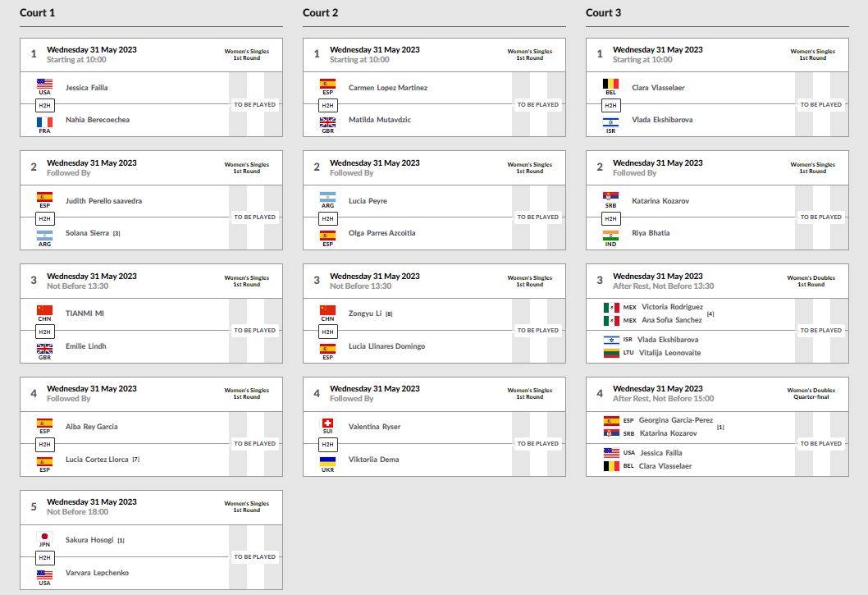
Task: Click Lithuania flag beside Vitalija Leonovaite
Action: [611, 352]
